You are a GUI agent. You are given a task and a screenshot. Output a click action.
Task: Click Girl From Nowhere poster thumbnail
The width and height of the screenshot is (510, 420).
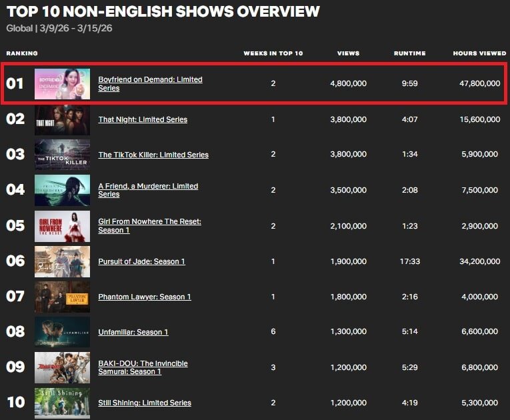[x=63, y=226]
